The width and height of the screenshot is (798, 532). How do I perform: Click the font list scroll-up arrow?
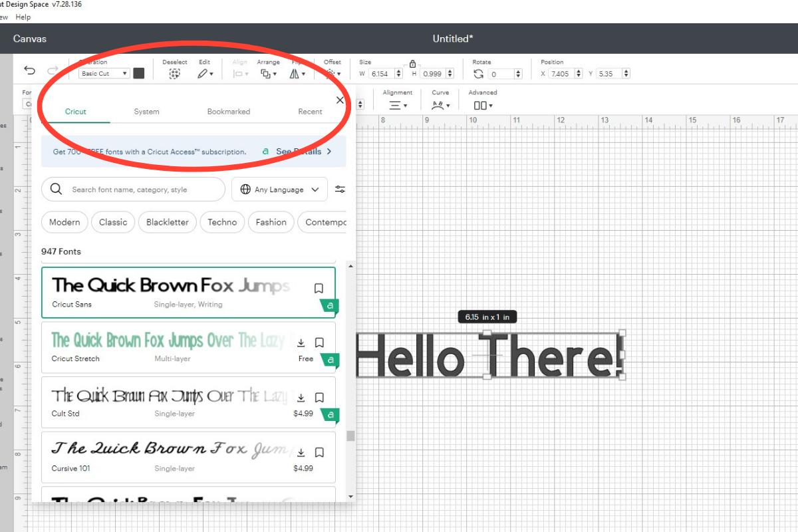point(350,266)
